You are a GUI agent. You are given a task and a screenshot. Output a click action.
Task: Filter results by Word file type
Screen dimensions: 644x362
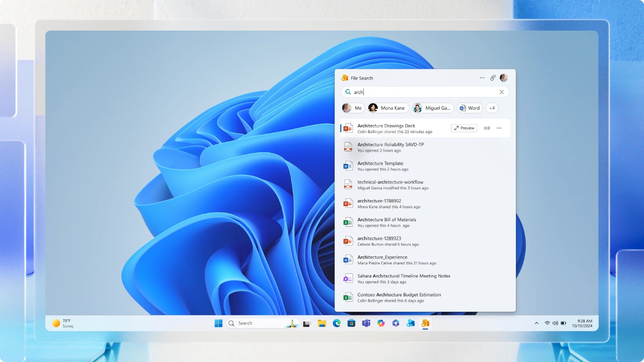point(469,108)
